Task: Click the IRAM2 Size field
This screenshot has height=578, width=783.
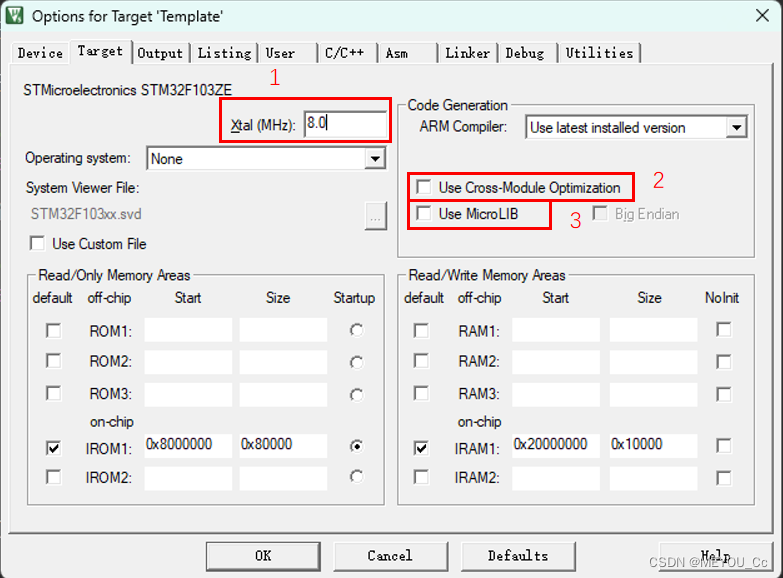Action: (653, 478)
